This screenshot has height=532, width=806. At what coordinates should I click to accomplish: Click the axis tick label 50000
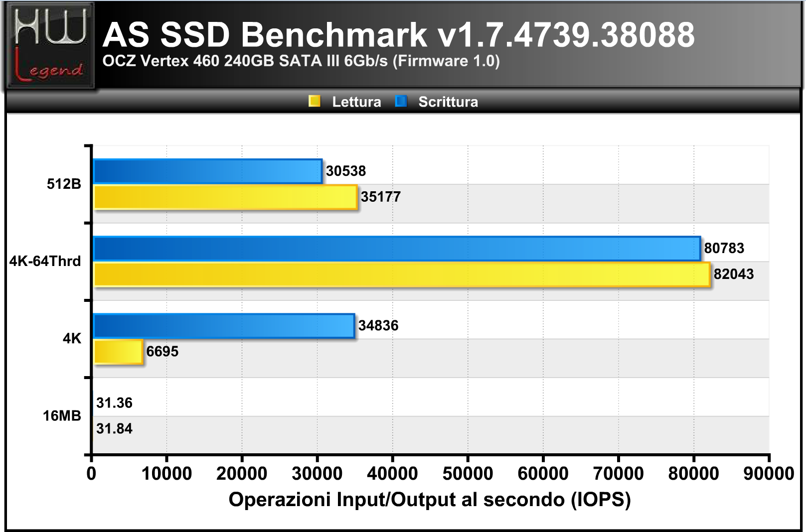pos(468,473)
